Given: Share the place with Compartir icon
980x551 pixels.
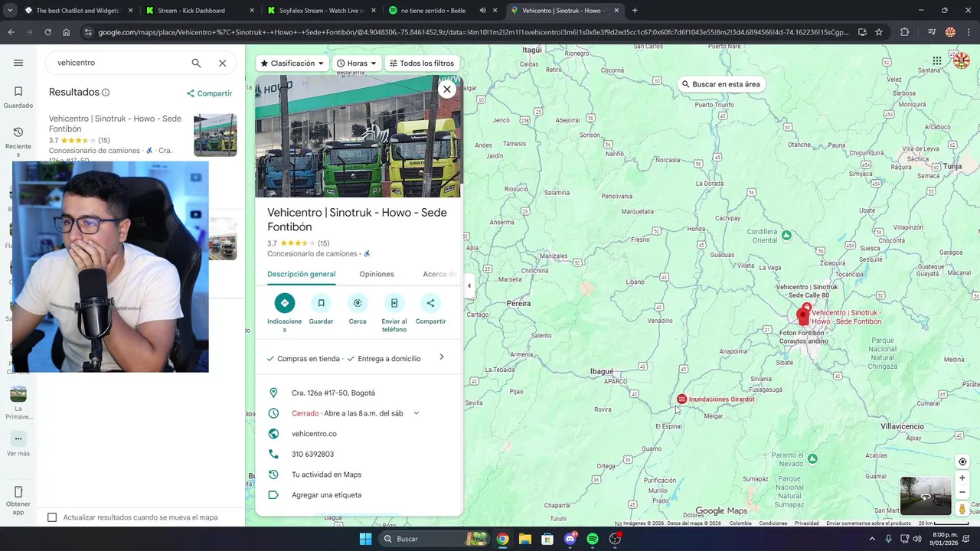Looking at the screenshot, I should click(430, 303).
